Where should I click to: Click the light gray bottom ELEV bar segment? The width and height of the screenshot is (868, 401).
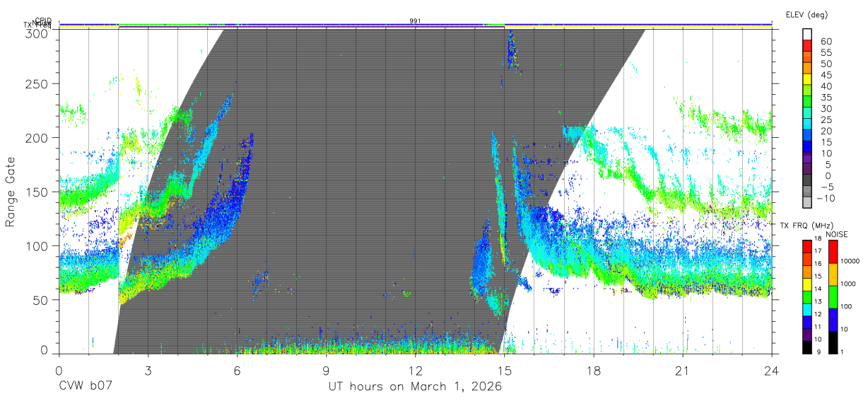[x=807, y=203]
